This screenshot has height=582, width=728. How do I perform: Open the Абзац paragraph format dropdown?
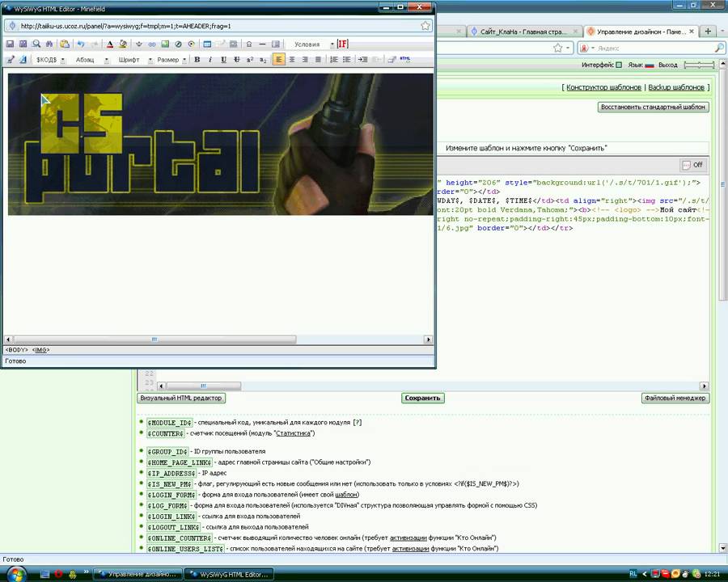pyautogui.click(x=91, y=59)
